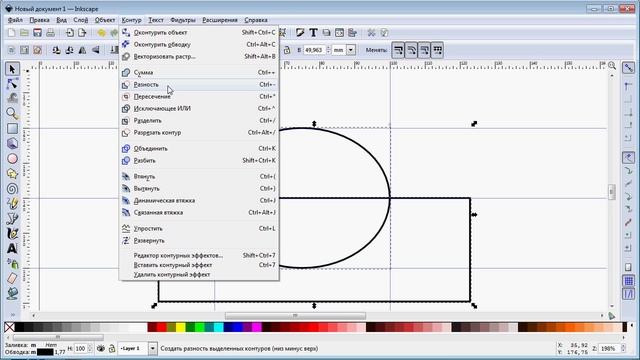Choose Упростить menu entry

199,229
